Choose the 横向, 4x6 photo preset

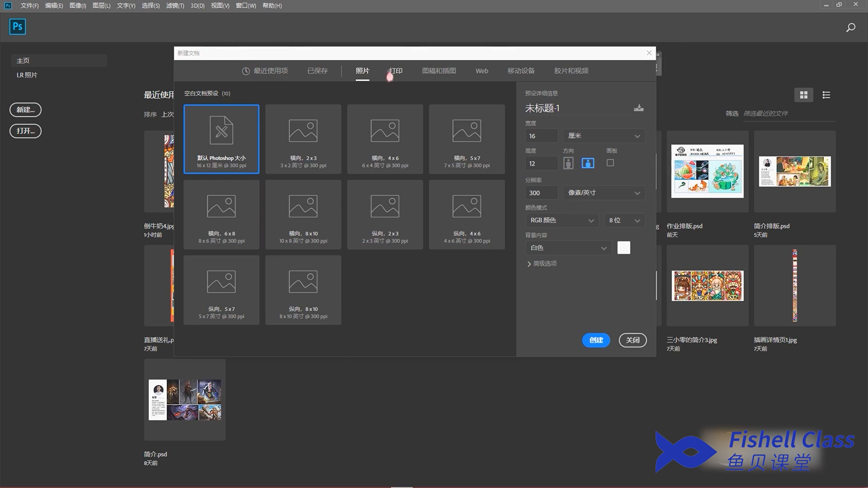(x=385, y=139)
